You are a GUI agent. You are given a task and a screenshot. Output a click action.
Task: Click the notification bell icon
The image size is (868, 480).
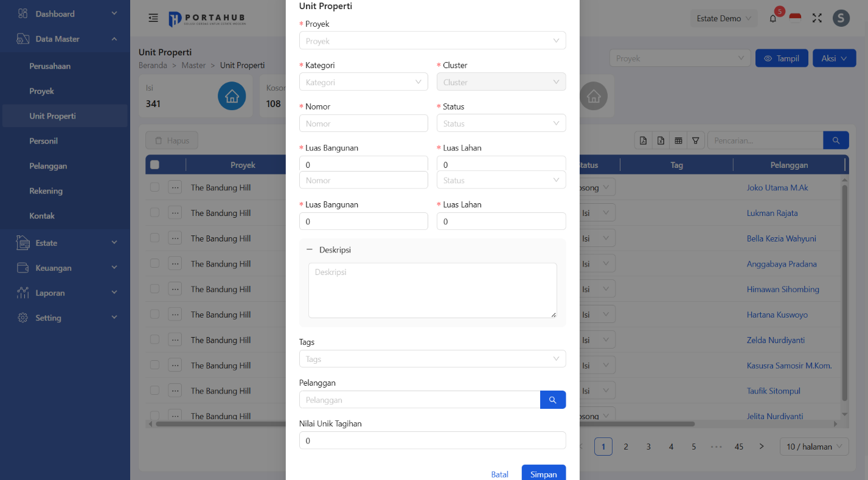click(773, 18)
